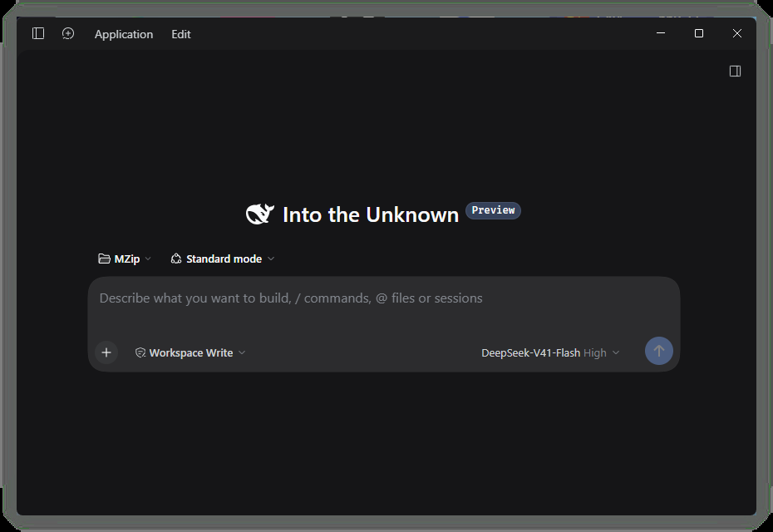Toggle the right side panel icon
Screen dimensions: 773x532
coord(735,71)
